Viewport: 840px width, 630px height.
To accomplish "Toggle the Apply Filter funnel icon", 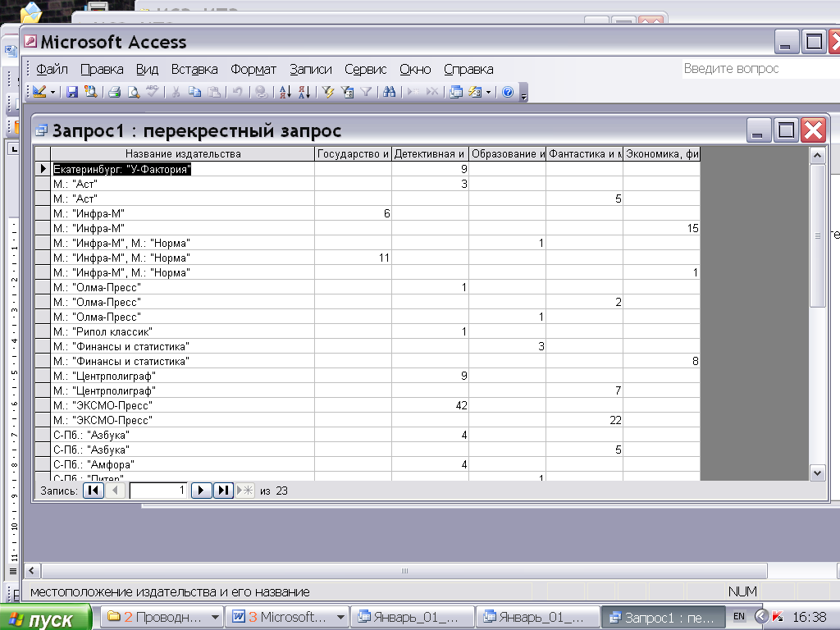I will click(366, 92).
